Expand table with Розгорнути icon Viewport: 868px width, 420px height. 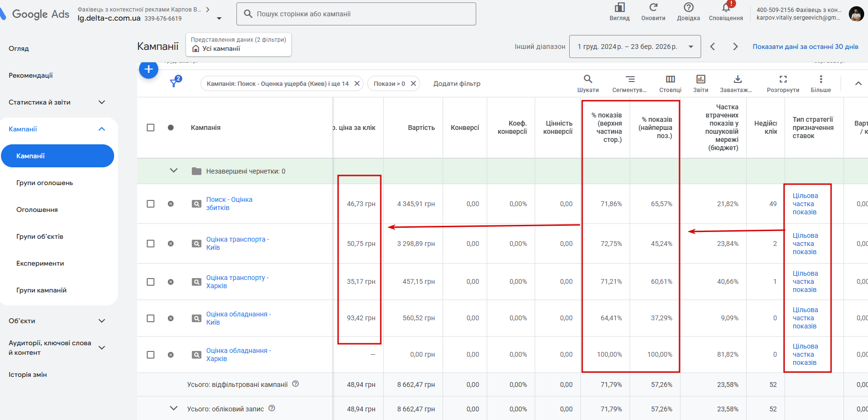[x=783, y=80]
